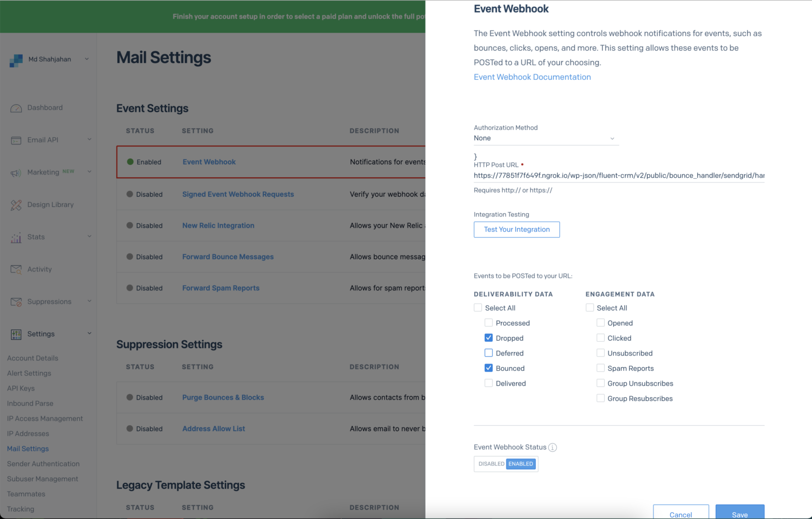Switch webhook status toggle to Disabled

point(491,464)
